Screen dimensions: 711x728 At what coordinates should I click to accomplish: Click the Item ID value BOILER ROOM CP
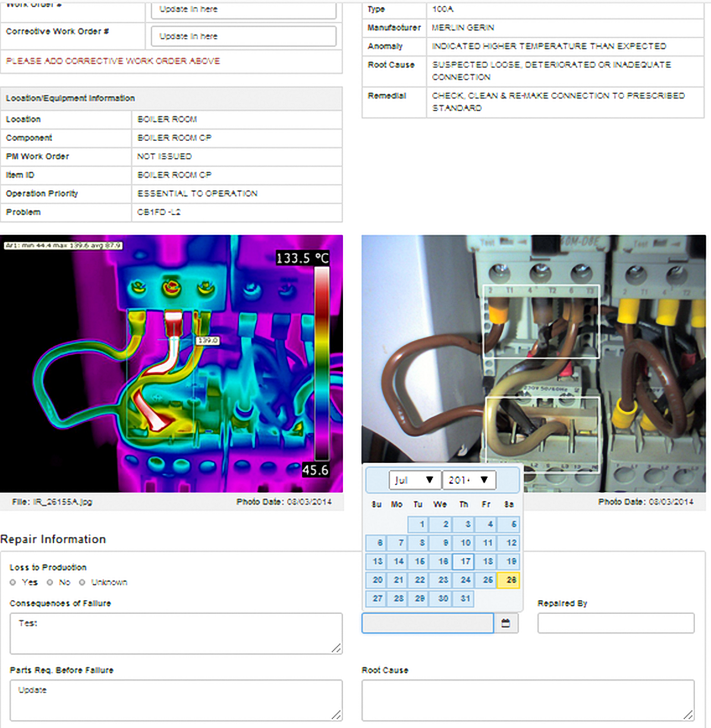(174, 175)
